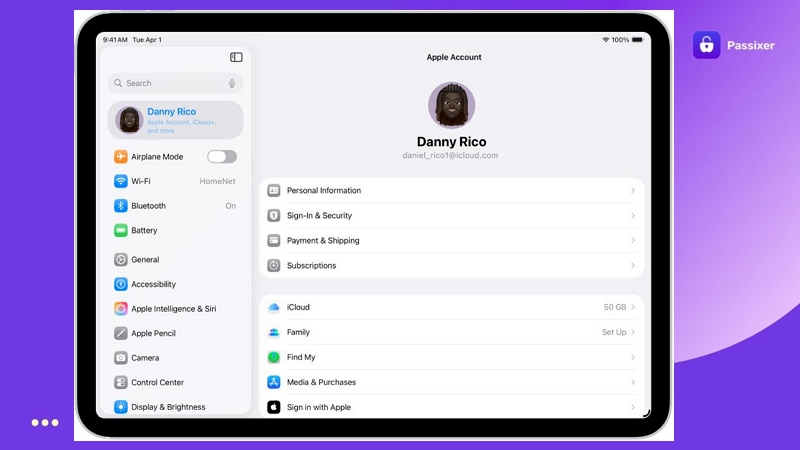Image resolution: width=800 pixels, height=450 pixels.
Task: Click the Media & Purchases App Store icon
Action: [x=273, y=382]
